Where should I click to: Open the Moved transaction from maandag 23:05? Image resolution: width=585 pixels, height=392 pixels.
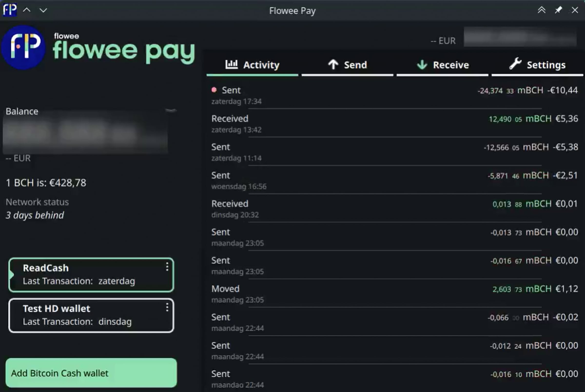(395, 294)
